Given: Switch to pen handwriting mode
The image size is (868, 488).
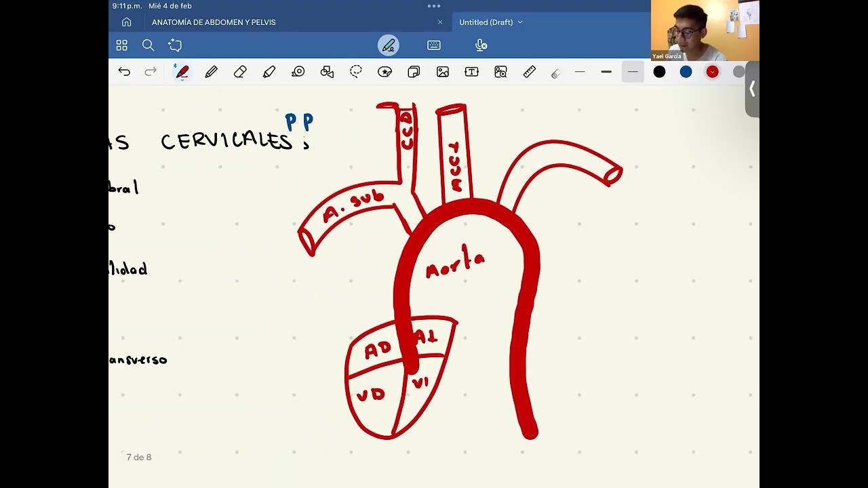Looking at the screenshot, I should pos(389,45).
